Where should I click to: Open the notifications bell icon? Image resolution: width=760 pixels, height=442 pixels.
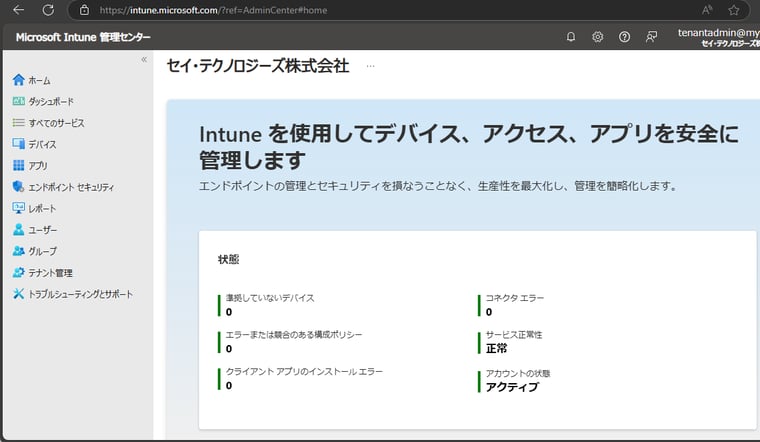tap(571, 37)
